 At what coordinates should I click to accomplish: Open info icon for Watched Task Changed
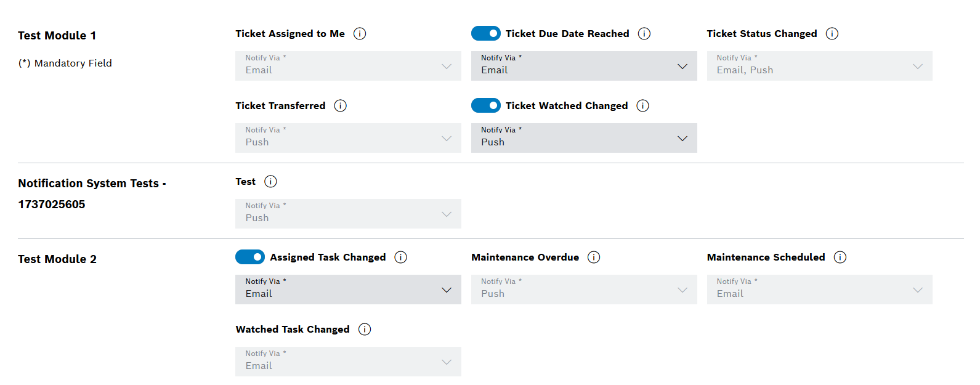click(x=365, y=330)
